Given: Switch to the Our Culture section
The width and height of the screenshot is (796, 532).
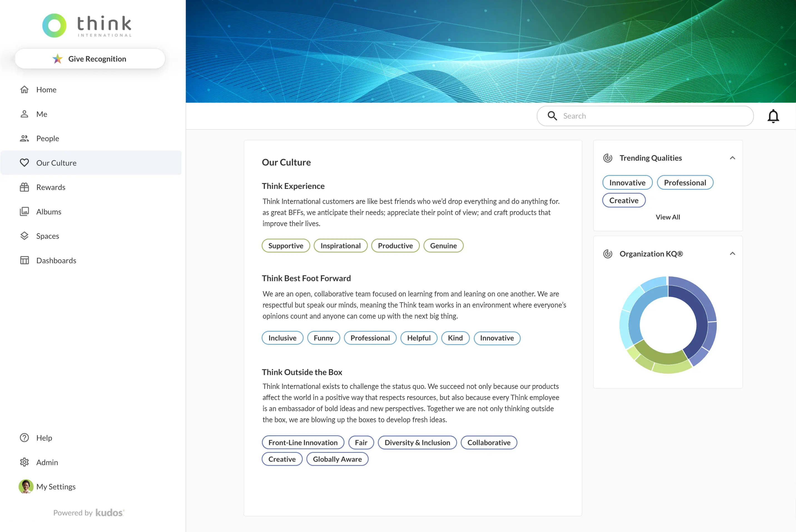Looking at the screenshot, I should click(56, 163).
